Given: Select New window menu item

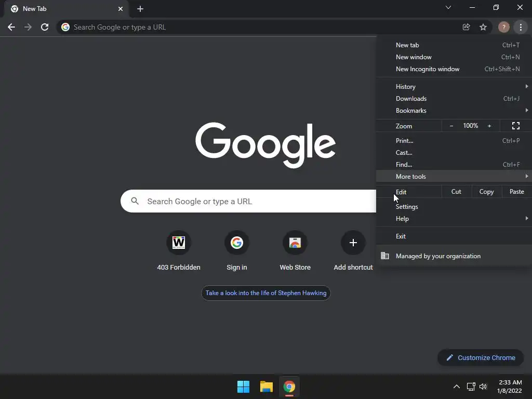Looking at the screenshot, I should tap(454, 57).
